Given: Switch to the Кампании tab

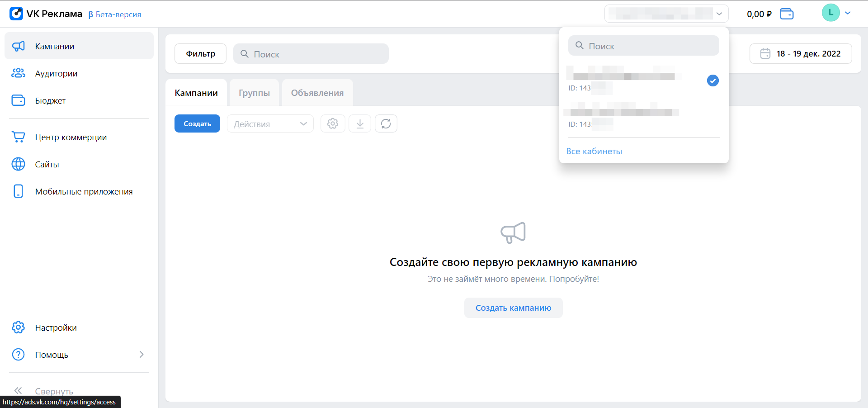Looking at the screenshot, I should [196, 93].
